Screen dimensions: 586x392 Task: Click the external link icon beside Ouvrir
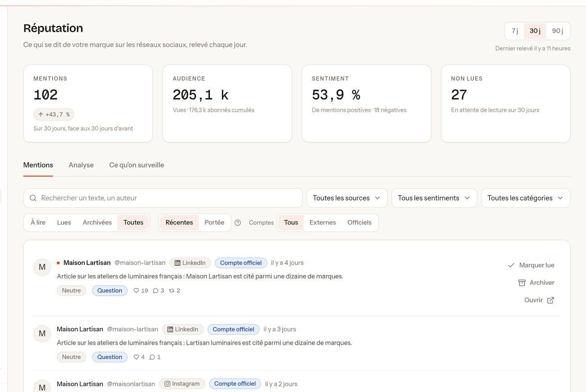pos(550,301)
